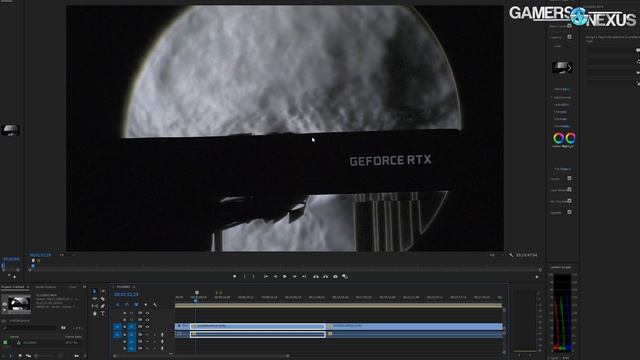Select the first video clip on timeline
This screenshot has height=360, width=640.
pos(258,326)
